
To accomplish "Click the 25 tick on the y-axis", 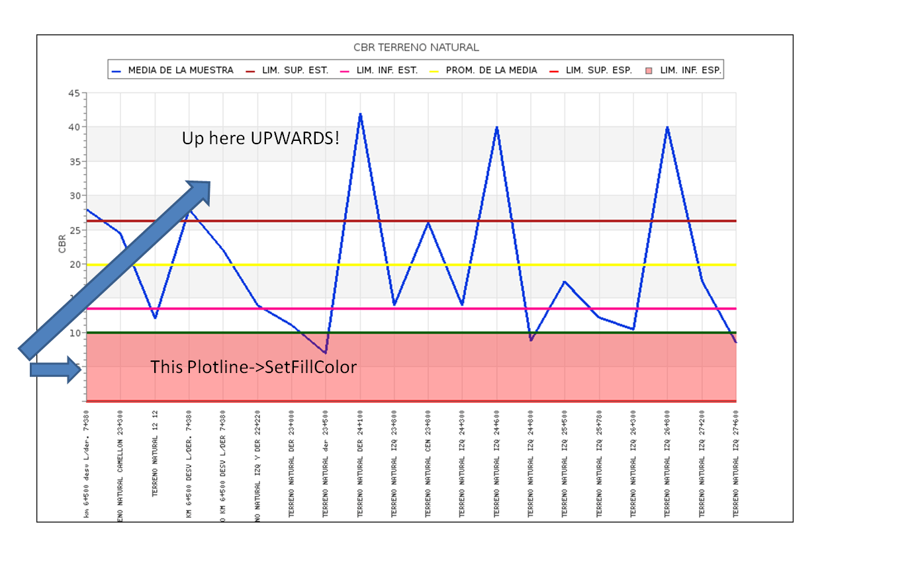I will 74,230.
